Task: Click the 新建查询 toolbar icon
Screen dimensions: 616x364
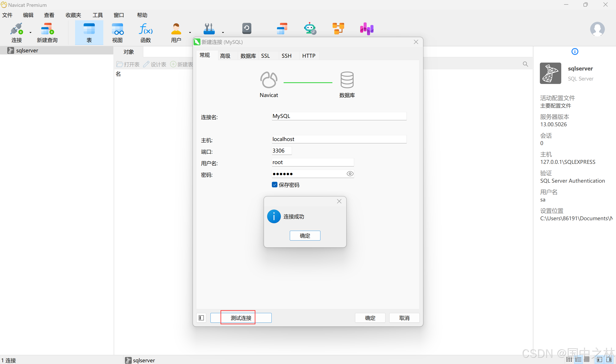Action: tap(47, 33)
